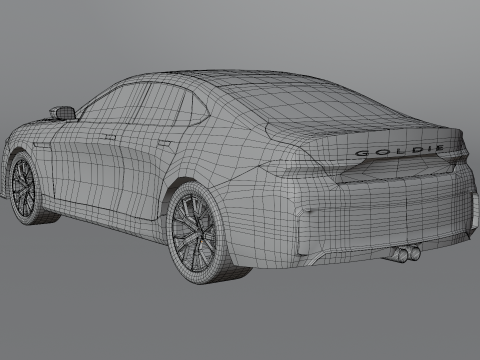480x360 pixels.
Task: Click the GOLDIE lettering on the trunk
Action: point(400,151)
